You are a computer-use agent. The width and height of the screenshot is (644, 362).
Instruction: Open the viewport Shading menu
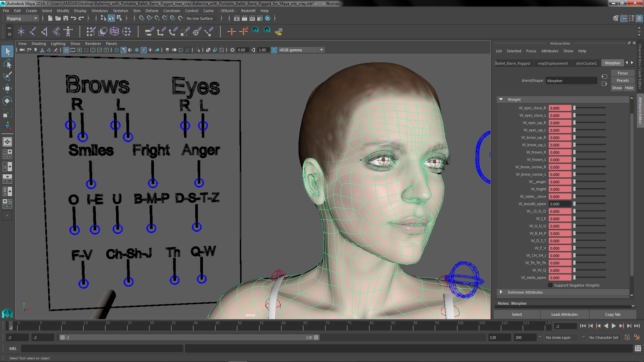click(x=39, y=44)
